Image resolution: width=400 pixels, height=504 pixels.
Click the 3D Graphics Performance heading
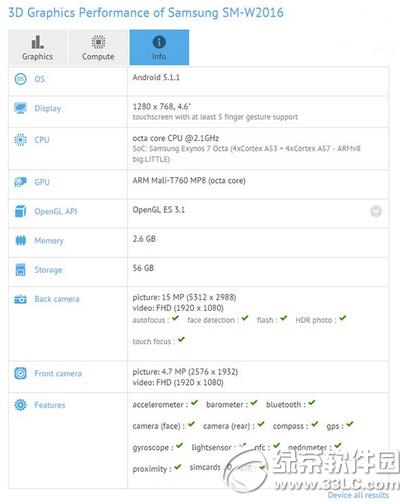[x=146, y=13]
